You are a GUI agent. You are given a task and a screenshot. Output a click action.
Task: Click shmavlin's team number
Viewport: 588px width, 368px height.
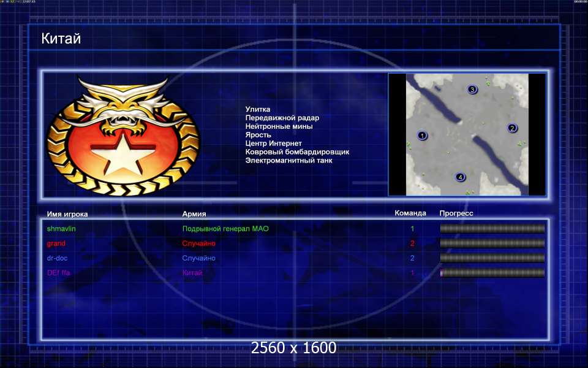pyautogui.click(x=412, y=229)
